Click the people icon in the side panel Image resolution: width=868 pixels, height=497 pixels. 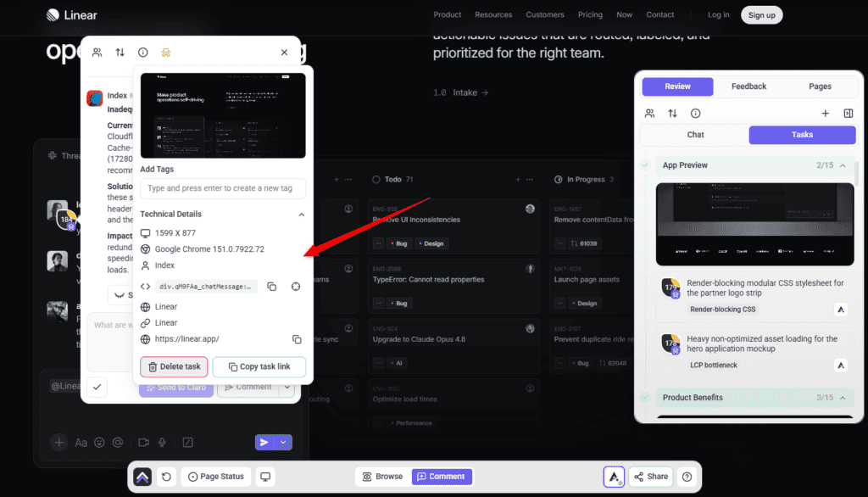(x=650, y=114)
